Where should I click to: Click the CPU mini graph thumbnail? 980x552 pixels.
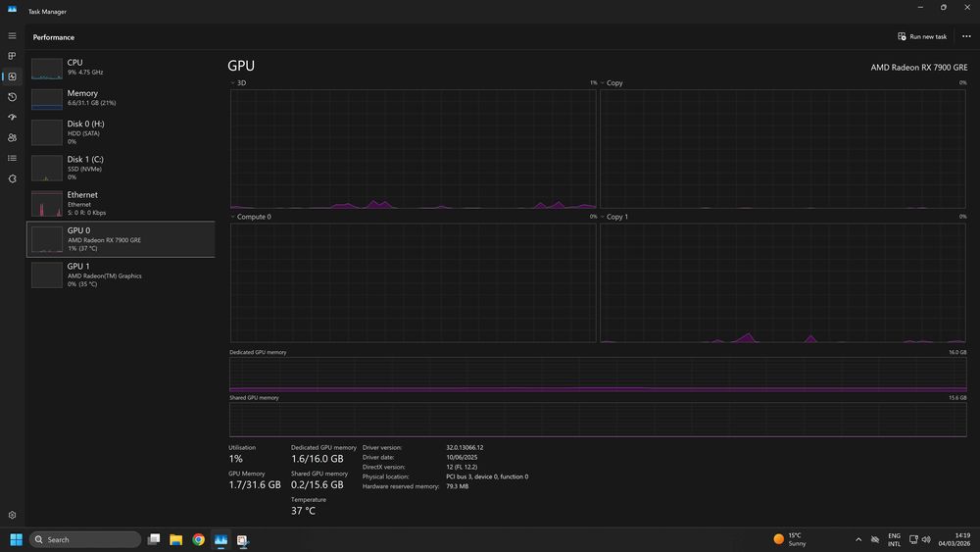47,69
